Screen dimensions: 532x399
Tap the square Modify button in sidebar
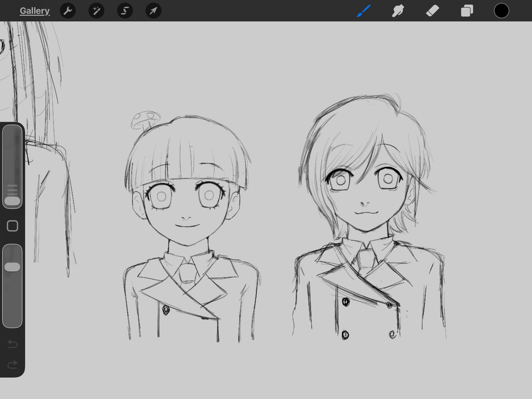(12, 226)
